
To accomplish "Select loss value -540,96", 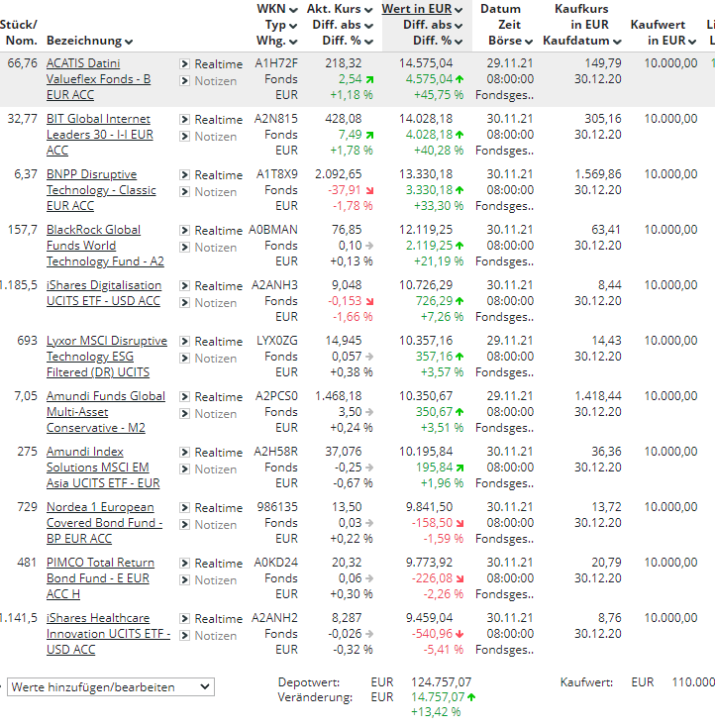I will click(432, 634).
